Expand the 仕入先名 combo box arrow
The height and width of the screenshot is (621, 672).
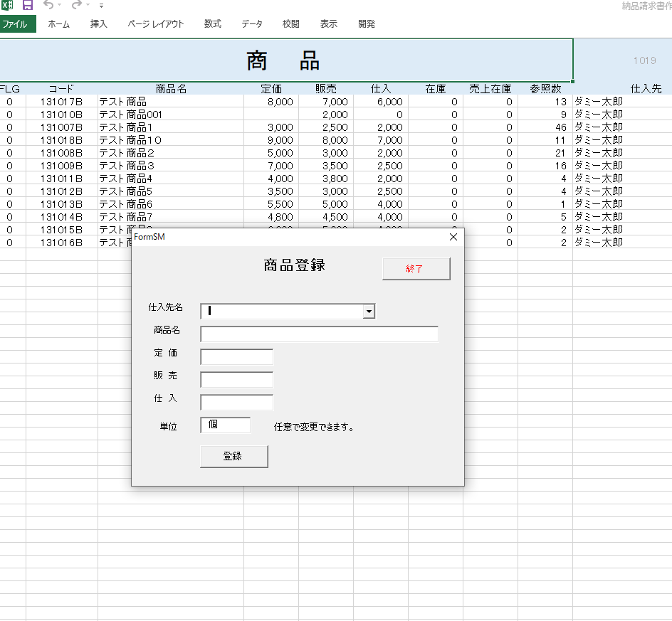(369, 312)
